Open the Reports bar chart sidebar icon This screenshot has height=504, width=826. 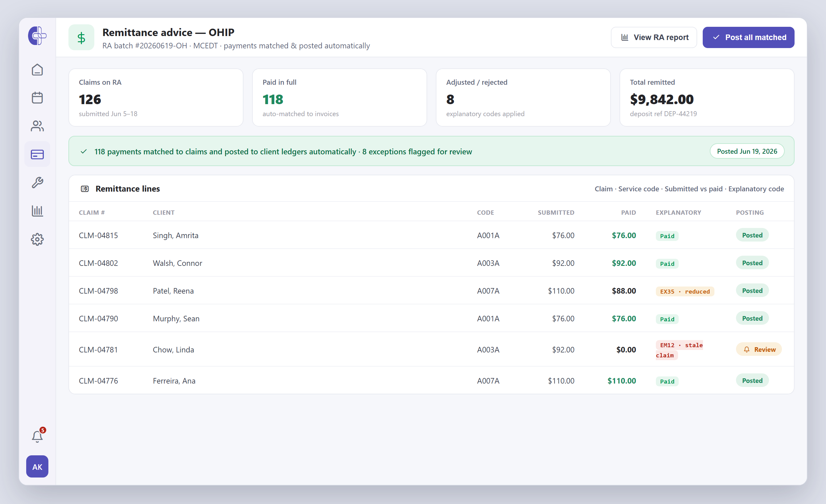click(37, 211)
